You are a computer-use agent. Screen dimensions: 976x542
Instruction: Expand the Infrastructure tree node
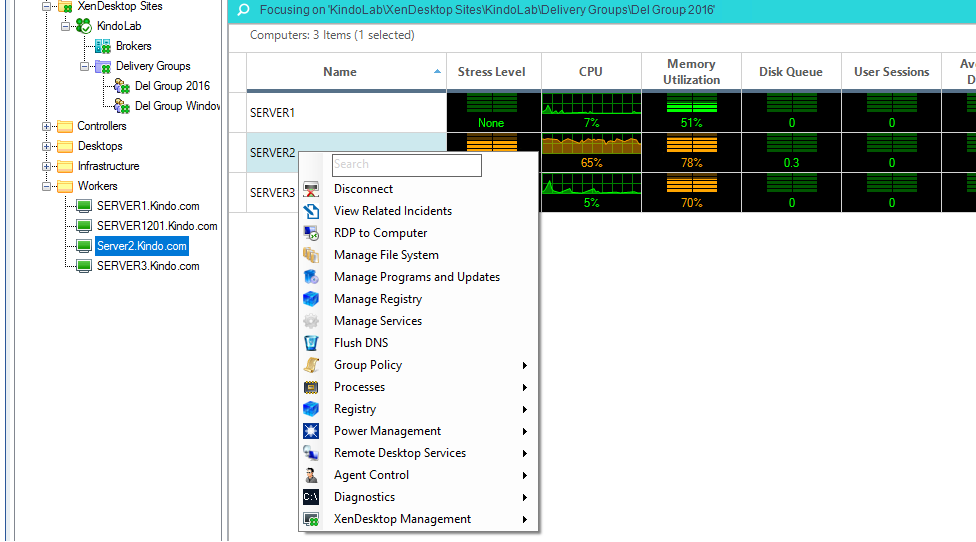tap(46, 166)
